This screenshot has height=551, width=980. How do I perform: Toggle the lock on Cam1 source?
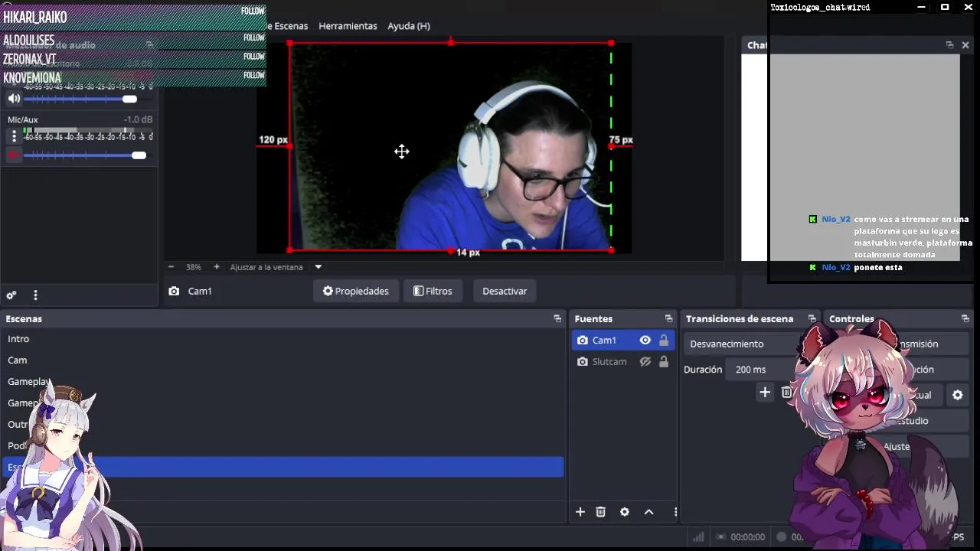coord(664,340)
